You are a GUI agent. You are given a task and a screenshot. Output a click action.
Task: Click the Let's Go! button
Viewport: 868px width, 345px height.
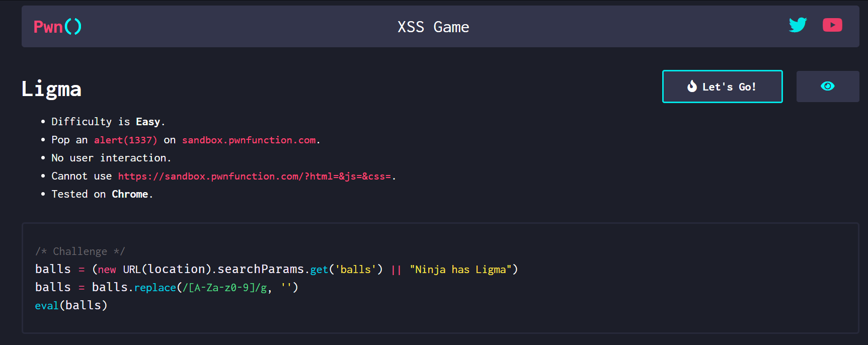pyautogui.click(x=722, y=87)
